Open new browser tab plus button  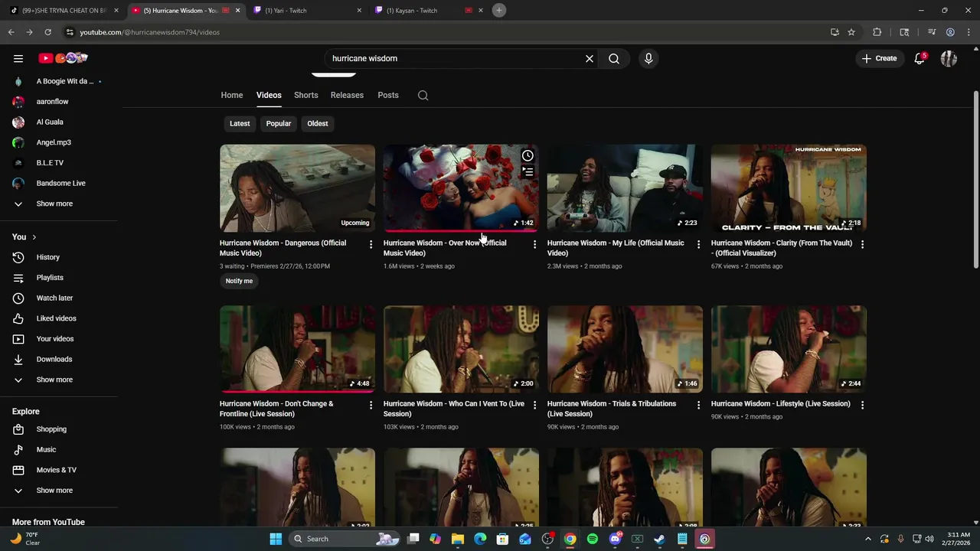click(499, 11)
